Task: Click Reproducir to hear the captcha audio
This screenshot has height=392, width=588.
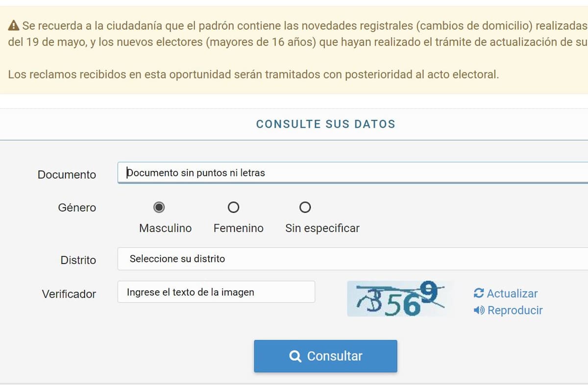Action: (x=515, y=310)
